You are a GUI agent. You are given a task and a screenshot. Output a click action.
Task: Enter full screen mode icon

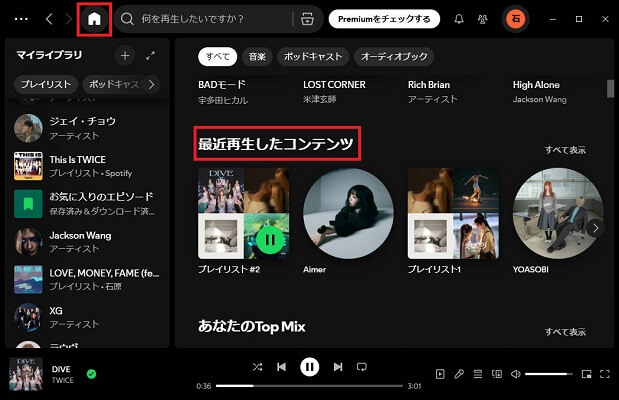pyautogui.click(x=605, y=374)
